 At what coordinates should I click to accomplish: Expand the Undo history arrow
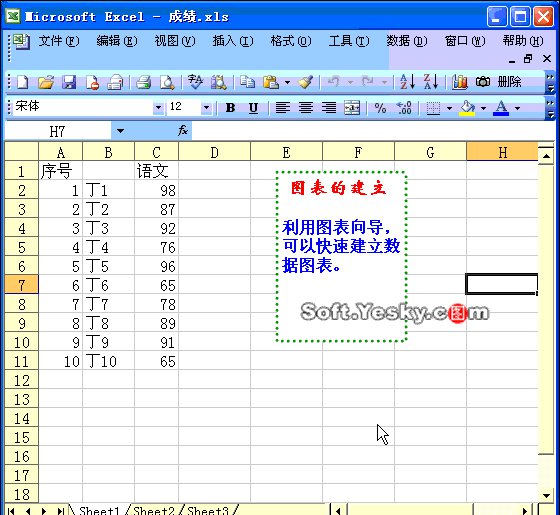point(350,82)
